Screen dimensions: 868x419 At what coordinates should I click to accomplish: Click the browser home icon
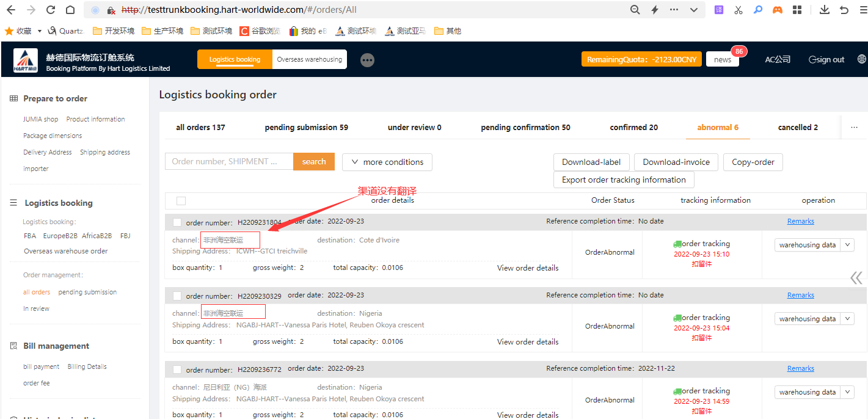pyautogui.click(x=70, y=10)
